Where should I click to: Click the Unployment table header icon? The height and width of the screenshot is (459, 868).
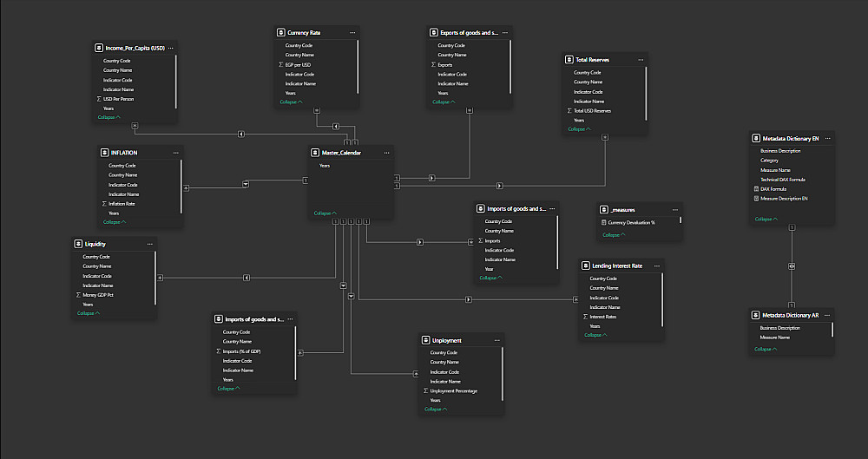coord(425,340)
